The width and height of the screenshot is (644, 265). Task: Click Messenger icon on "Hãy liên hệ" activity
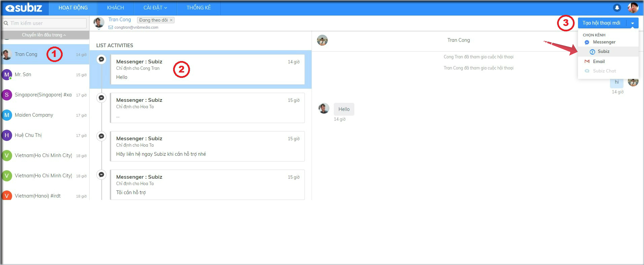(x=101, y=136)
